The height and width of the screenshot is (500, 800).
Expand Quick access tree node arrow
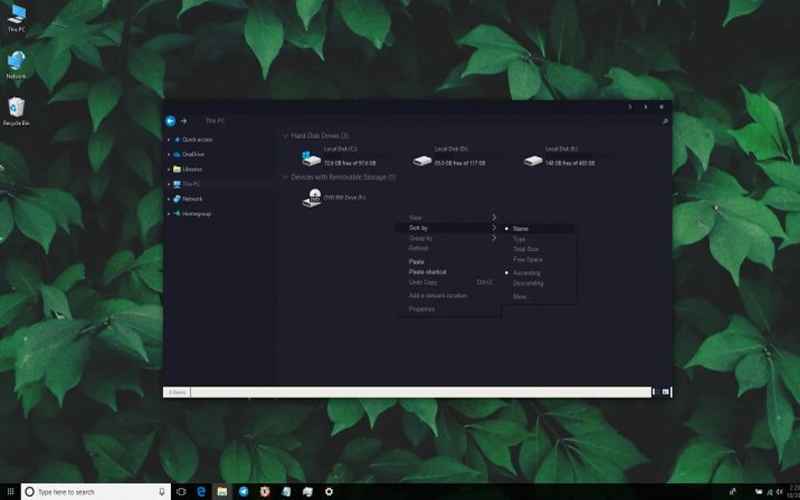click(169, 139)
